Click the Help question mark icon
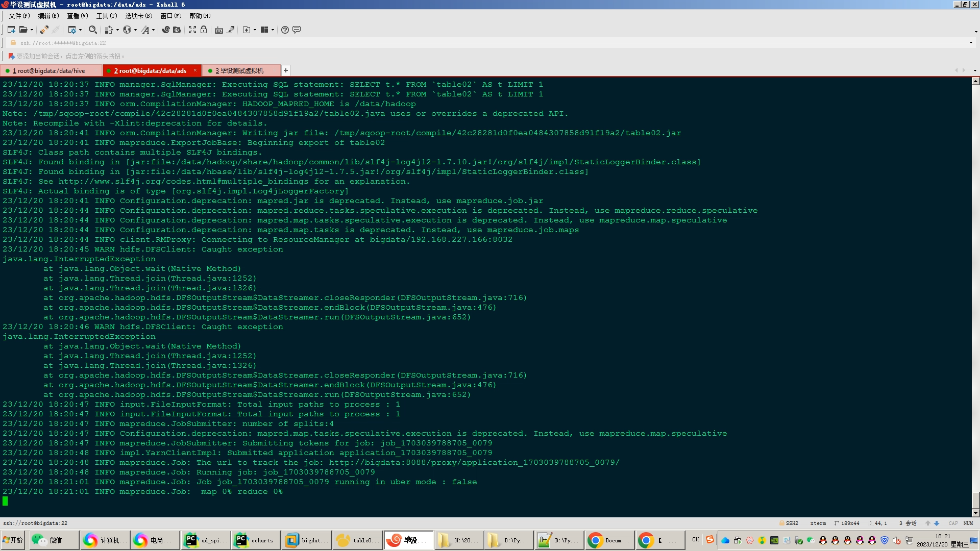980x551 pixels. [x=285, y=30]
